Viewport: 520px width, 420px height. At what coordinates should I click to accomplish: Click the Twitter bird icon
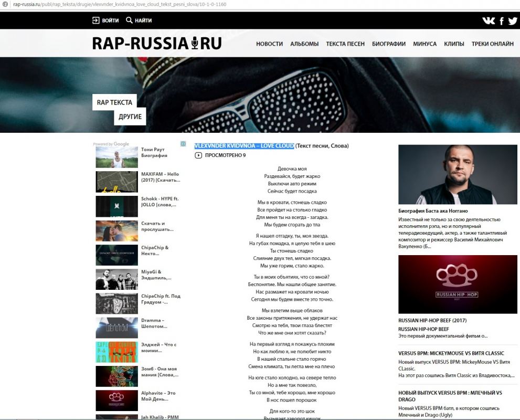coord(513,21)
